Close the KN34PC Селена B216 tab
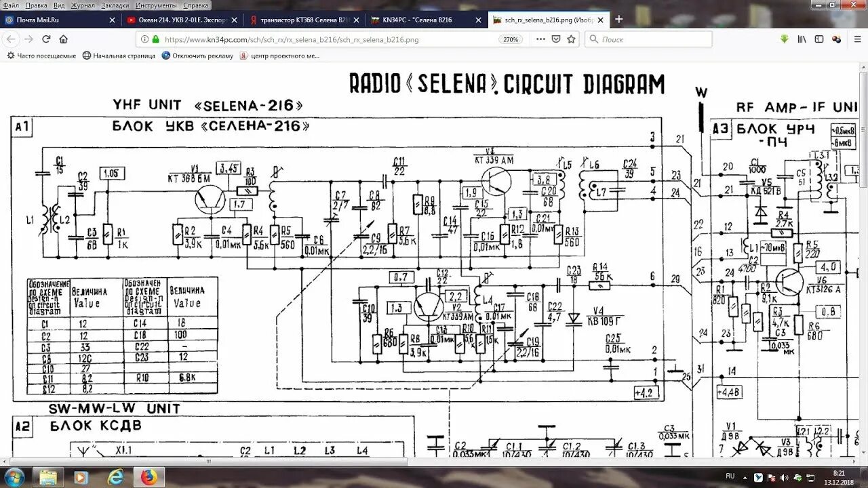Viewport: 868px width, 488px height. (478, 20)
